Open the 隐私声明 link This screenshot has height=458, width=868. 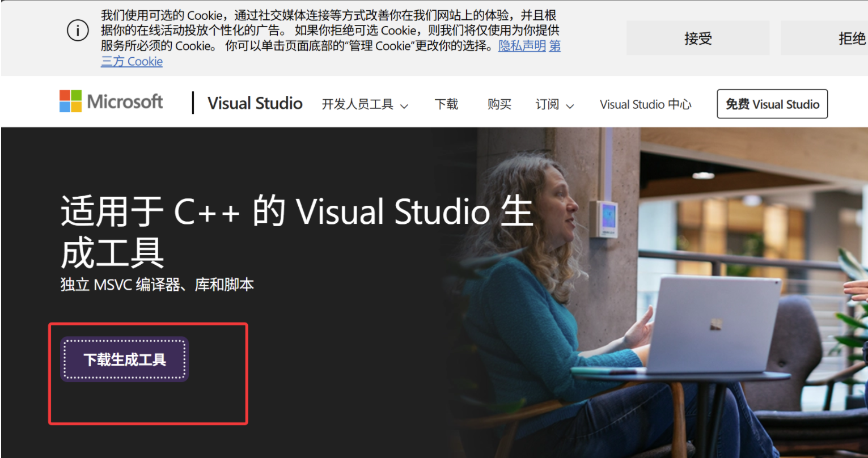click(522, 46)
